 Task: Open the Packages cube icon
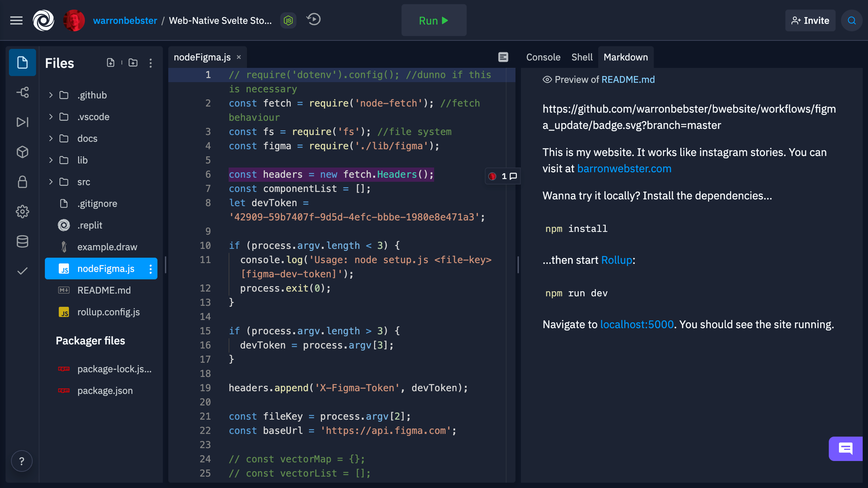point(22,152)
